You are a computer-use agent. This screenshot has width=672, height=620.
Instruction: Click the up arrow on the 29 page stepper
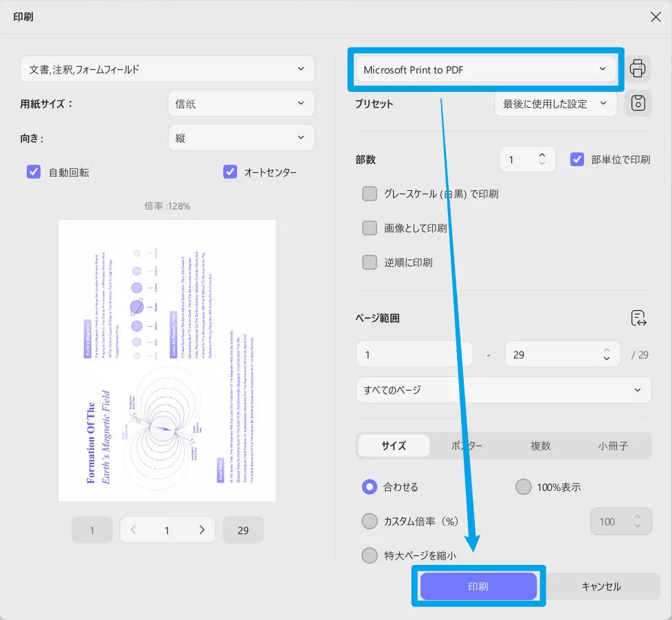point(605,349)
